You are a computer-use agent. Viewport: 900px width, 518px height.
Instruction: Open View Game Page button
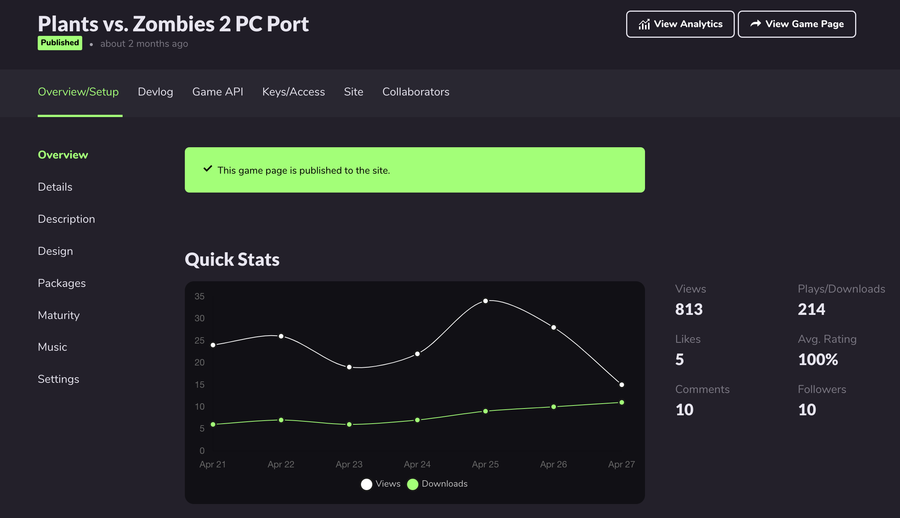click(x=797, y=24)
